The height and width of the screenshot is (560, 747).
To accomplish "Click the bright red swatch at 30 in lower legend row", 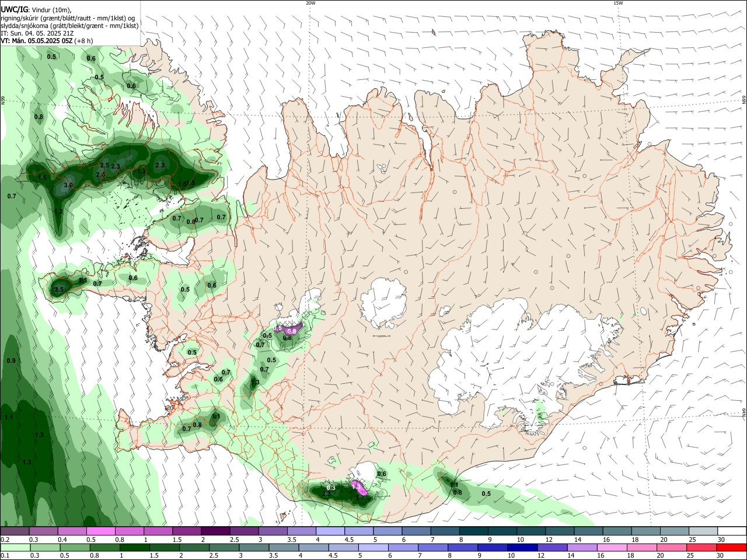I will (732, 547).
